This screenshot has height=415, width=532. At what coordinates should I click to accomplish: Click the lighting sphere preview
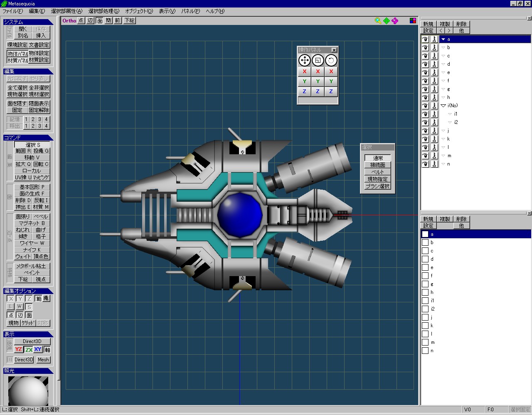click(x=28, y=390)
